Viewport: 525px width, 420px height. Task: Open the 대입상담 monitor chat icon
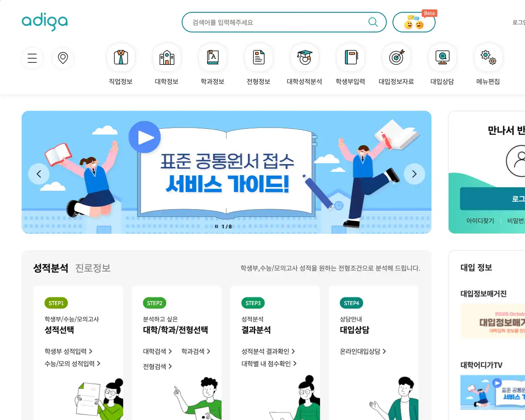tap(442, 57)
